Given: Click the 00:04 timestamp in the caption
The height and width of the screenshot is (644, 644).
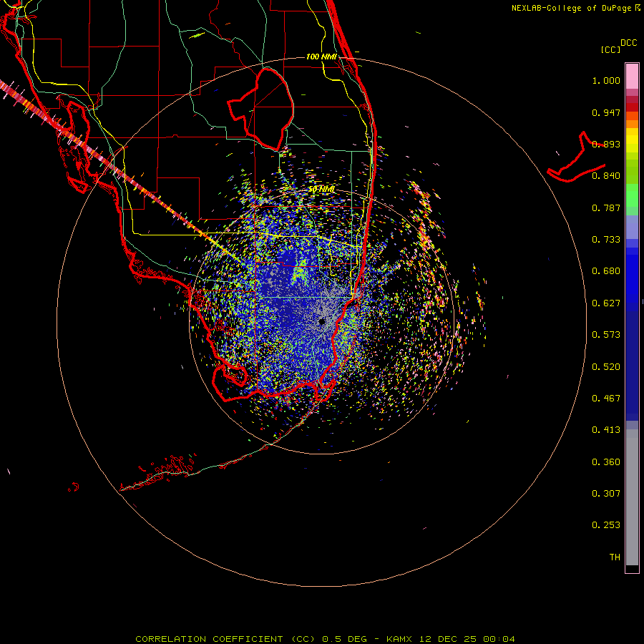Looking at the screenshot, I should (499, 639).
